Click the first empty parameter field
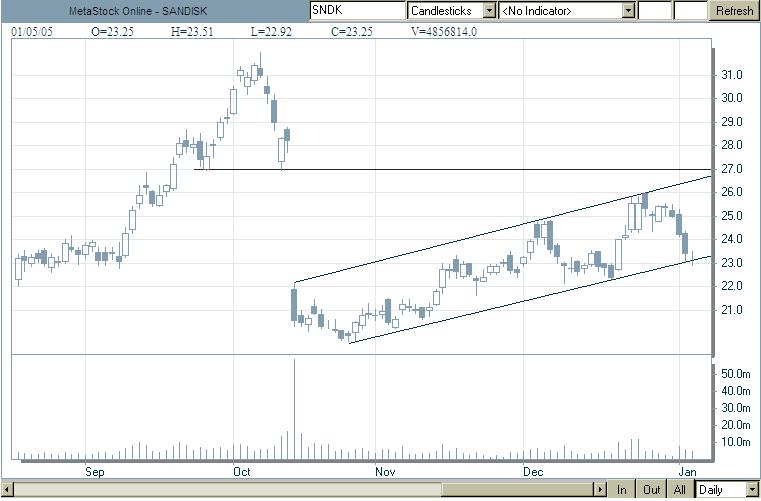Viewport: 761px width, 501px height. pyautogui.click(x=655, y=10)
